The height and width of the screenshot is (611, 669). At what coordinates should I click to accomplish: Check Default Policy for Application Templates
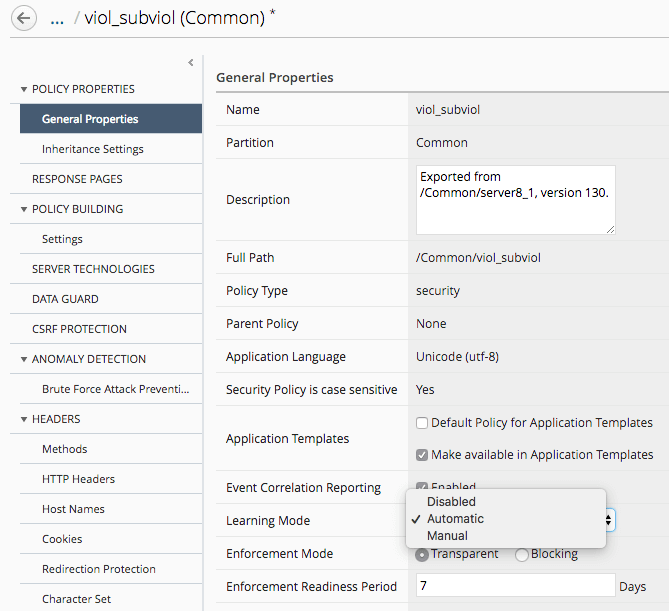(x=422, y=423)
